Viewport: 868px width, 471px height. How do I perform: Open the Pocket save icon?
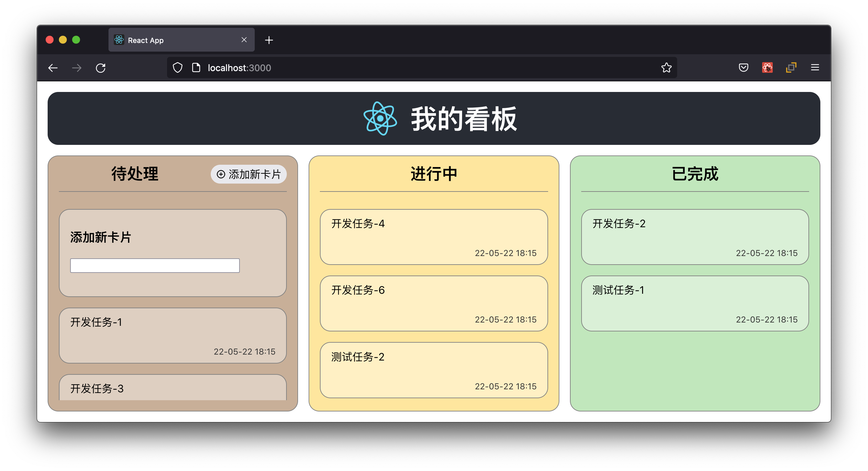coord(743,68)
